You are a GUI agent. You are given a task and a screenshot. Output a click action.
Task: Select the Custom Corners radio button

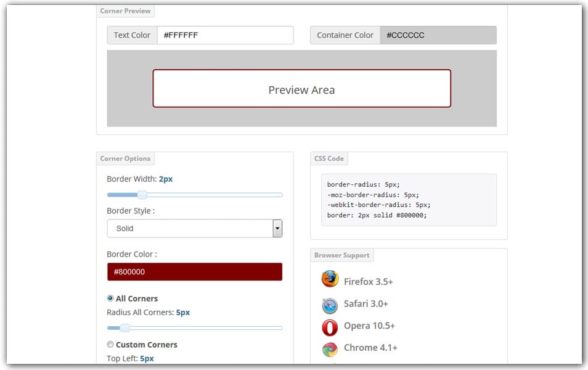click(110, 345)
